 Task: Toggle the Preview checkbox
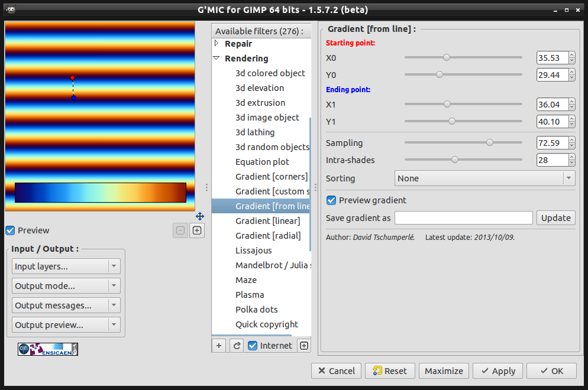(11, 230)
